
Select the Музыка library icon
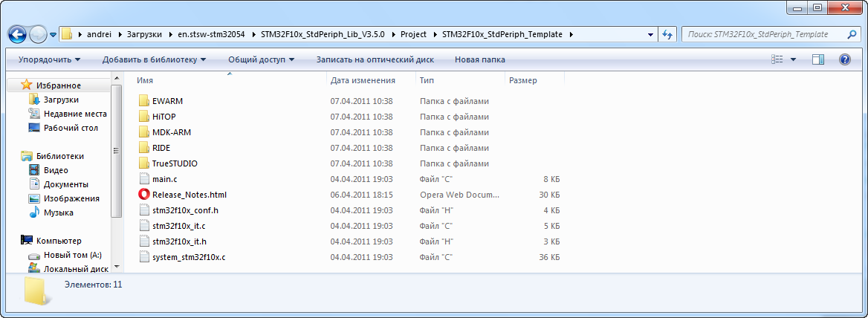point(34,212)
